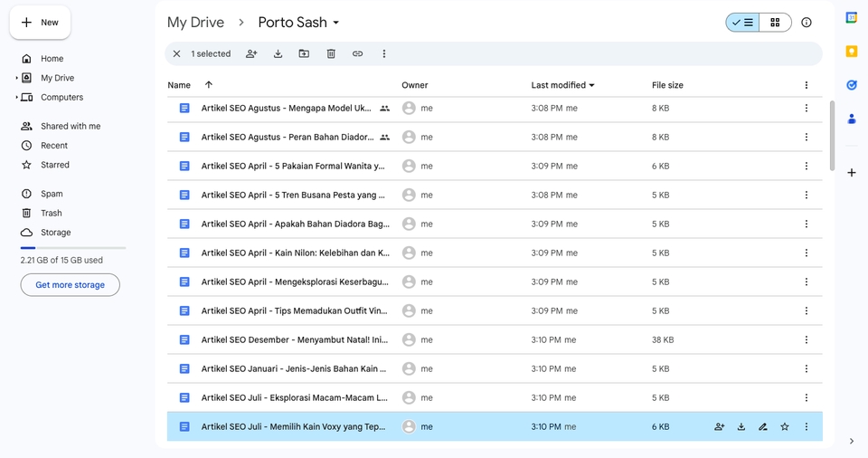Click the trash icon in selection toolbar
Viewport: 868px width, 458px height.
coord(331,54)
